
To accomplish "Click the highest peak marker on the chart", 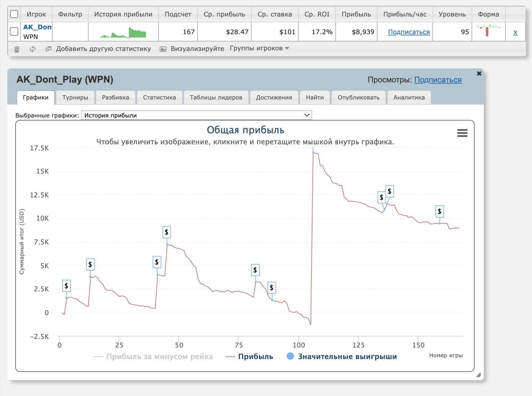I will point(313,152).
